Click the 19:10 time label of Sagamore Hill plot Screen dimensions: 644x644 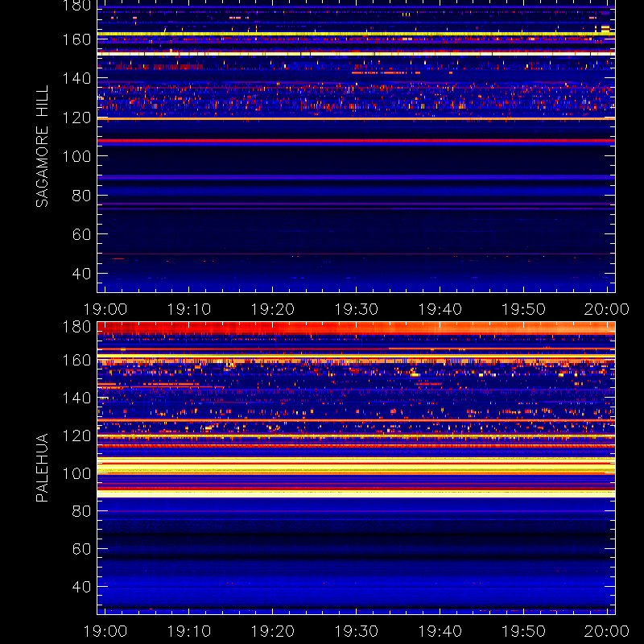tap(189, 309)
